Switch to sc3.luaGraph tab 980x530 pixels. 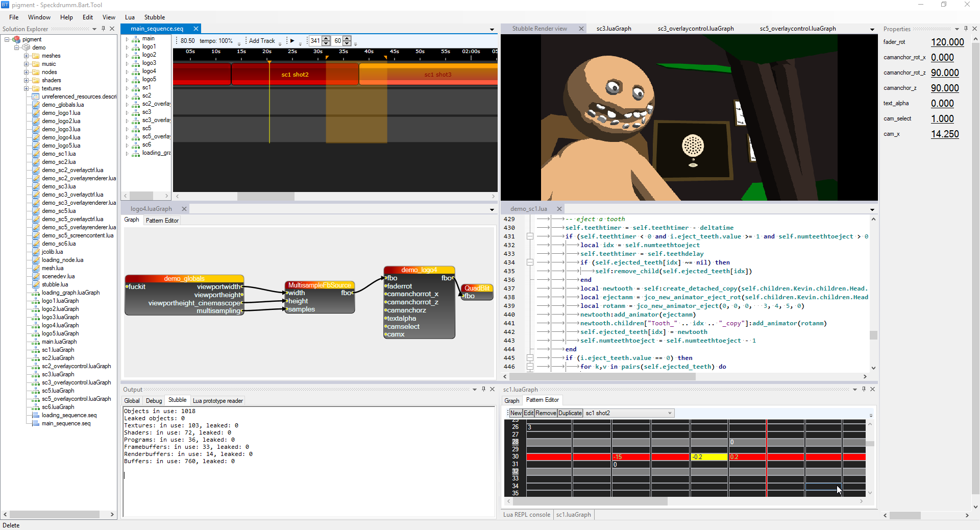(x=614, y=29)
